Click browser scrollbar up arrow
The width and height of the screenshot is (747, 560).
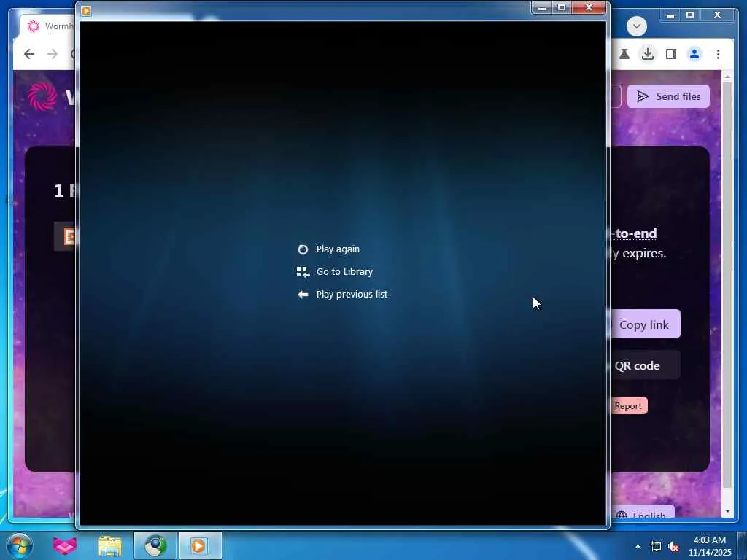point(727,76)
